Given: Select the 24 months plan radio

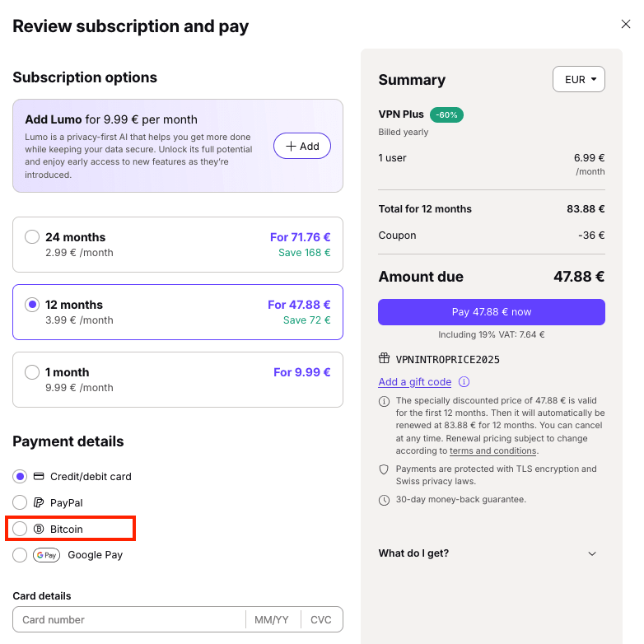Looking at the screenshot, I should tap(32, 237).
